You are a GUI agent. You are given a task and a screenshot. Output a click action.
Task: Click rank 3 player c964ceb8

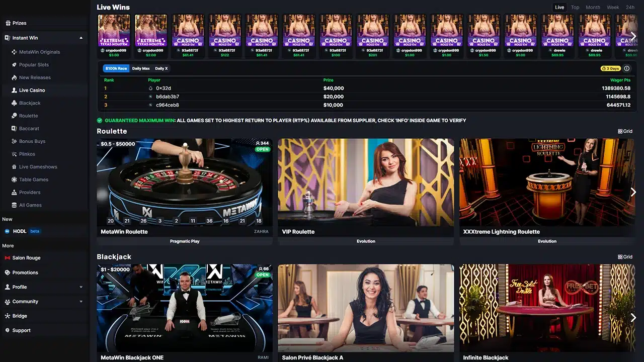click(168, 105)
